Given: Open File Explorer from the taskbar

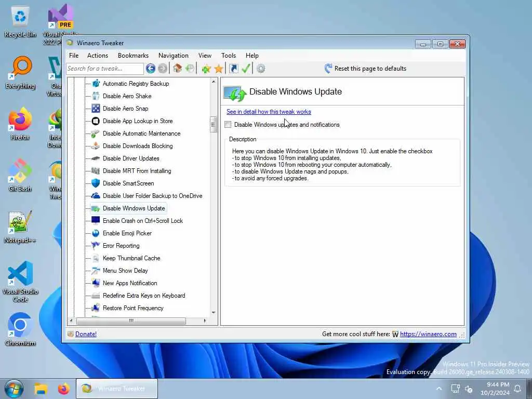Looking at the screenshot, I should point(41,389).
